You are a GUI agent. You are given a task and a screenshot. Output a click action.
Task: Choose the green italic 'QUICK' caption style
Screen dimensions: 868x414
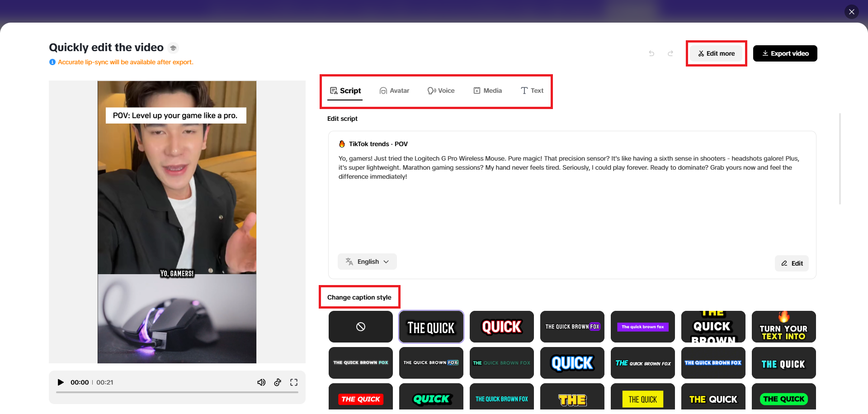point(431,398)
